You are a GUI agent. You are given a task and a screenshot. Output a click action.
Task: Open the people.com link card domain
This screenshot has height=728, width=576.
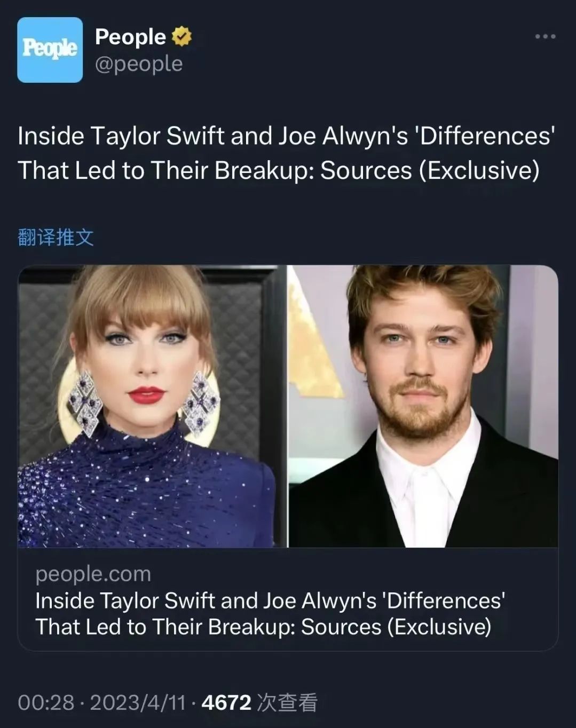tap(93, 574)
